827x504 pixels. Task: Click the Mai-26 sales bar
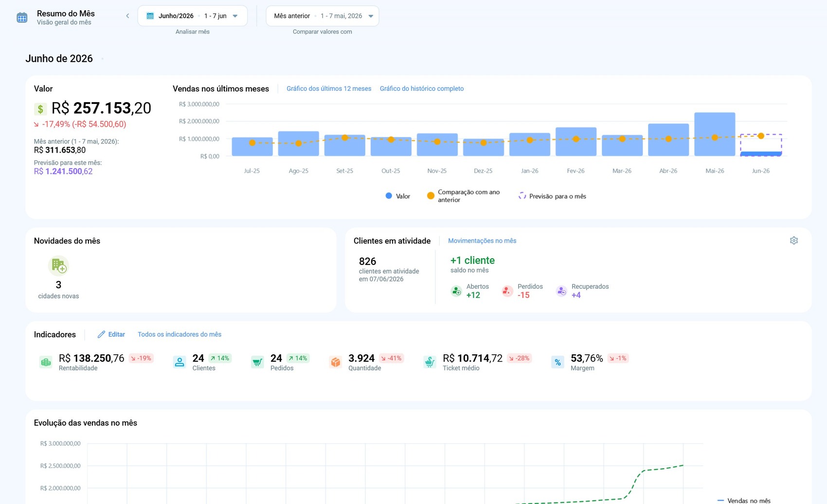pos(715,134)
